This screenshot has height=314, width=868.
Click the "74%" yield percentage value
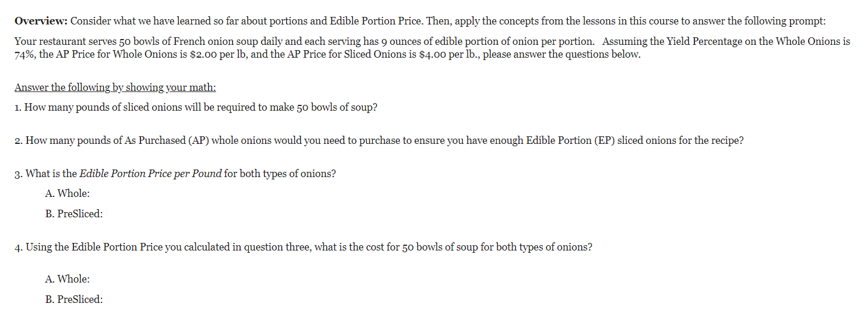[x=24, y=55]
